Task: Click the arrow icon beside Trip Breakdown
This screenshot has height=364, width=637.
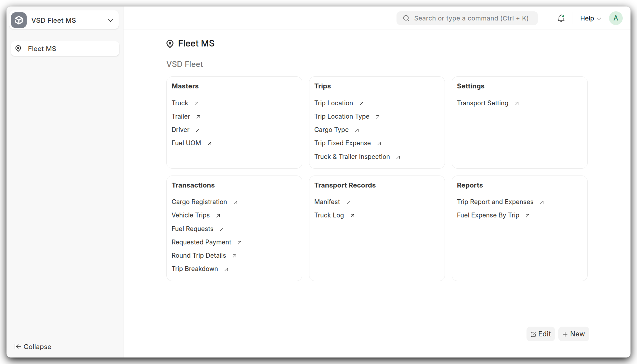Action: pos(226,269)
